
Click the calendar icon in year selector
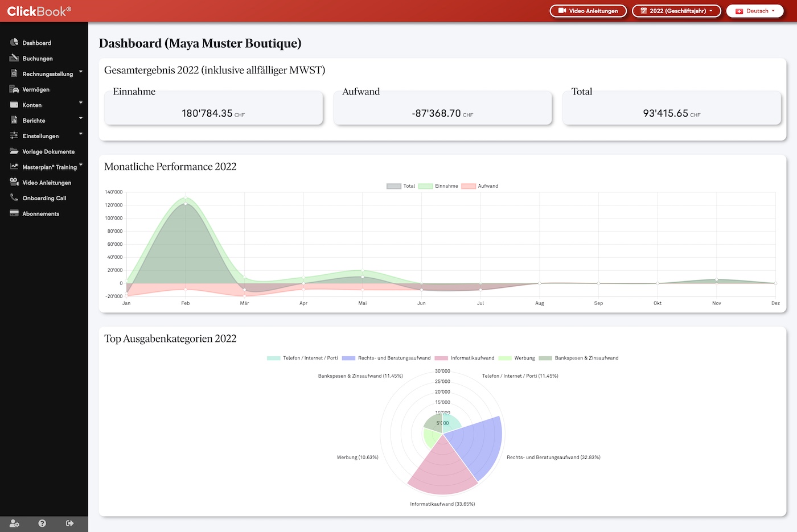[x=644, y=11]
